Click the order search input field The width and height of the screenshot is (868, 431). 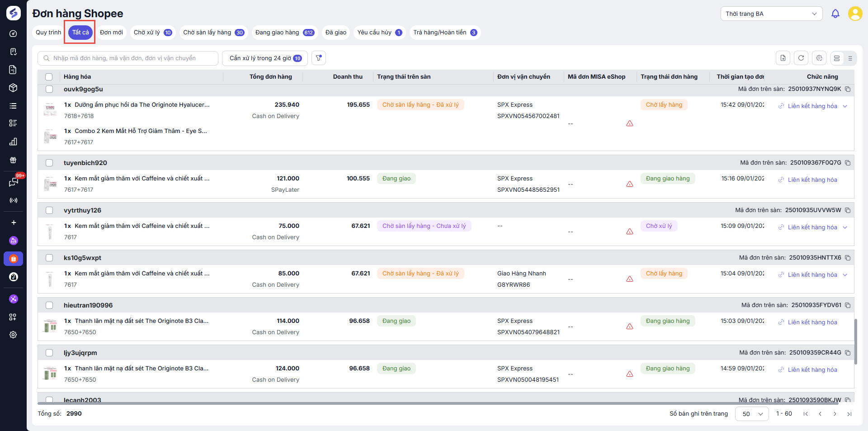point(128,58)
